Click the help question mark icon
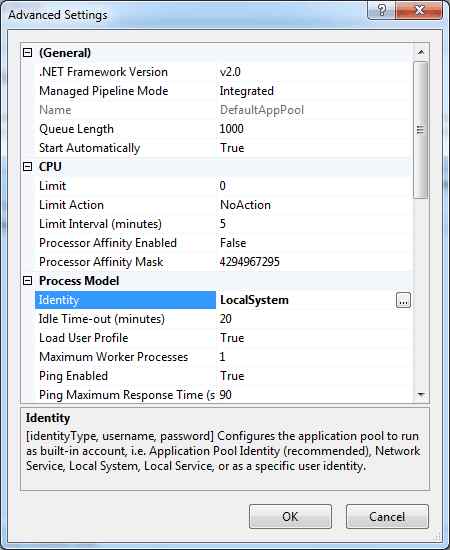 (381, 10)
